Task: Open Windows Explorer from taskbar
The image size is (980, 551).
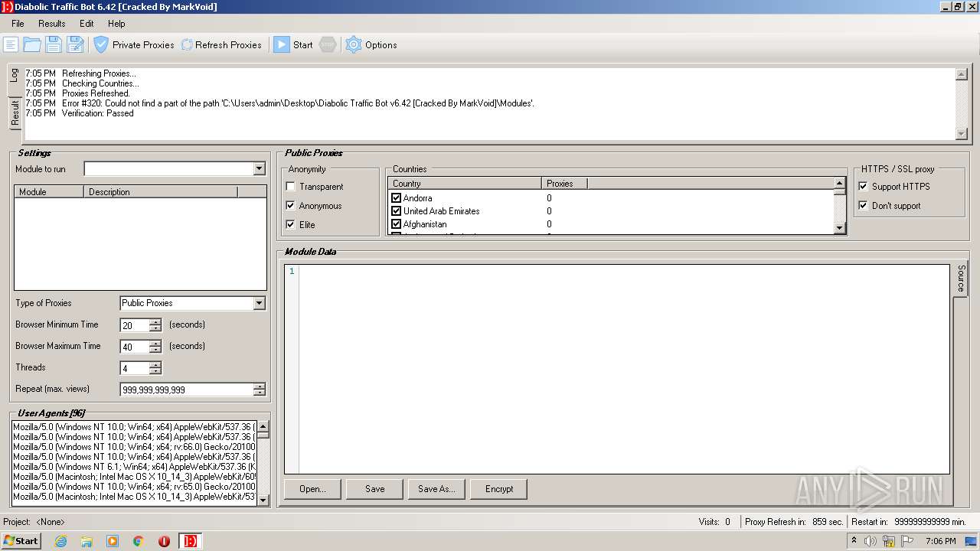Action: coord(87,541)
